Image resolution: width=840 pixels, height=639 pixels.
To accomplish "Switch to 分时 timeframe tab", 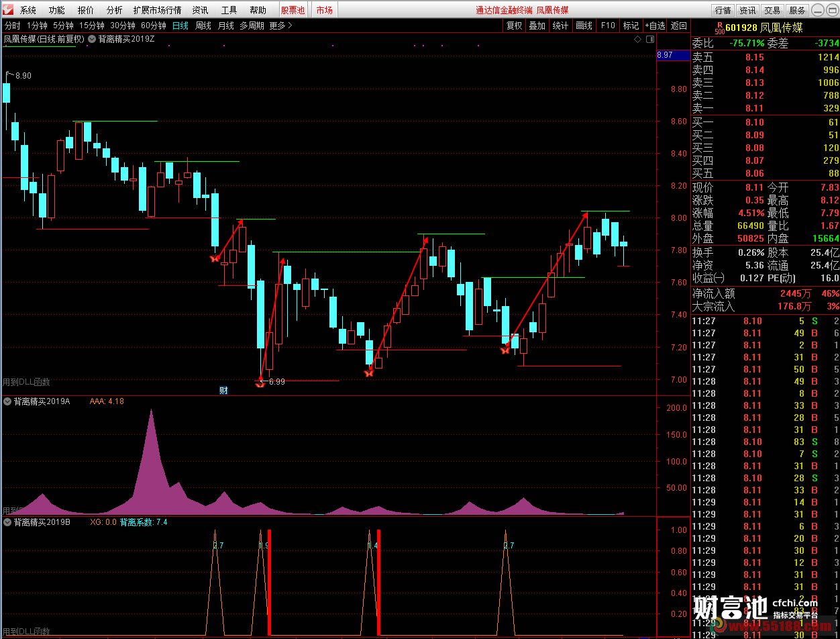I will [13, 26].
